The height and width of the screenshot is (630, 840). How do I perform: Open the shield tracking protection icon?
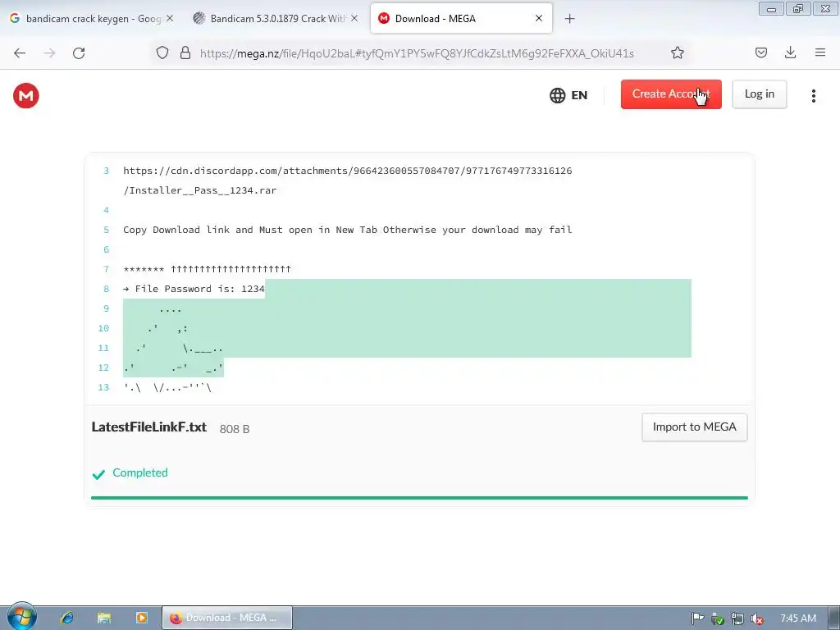coord(162,53)
